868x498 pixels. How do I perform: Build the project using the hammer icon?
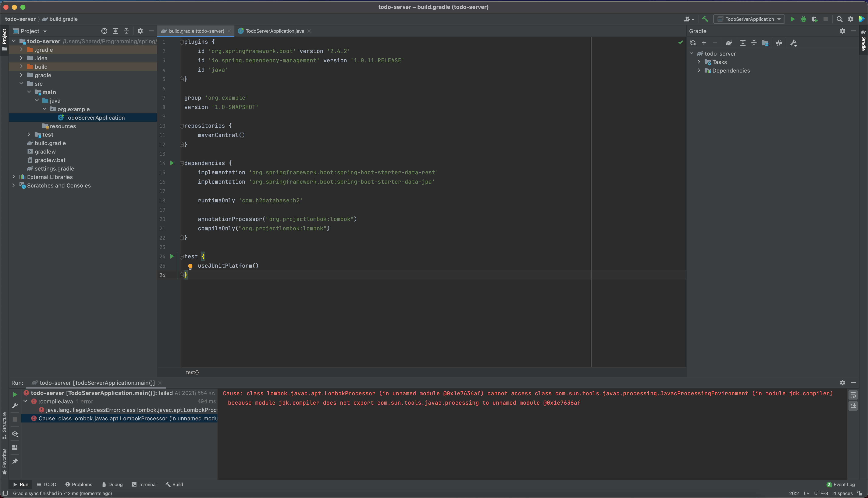tap(705, 19)
